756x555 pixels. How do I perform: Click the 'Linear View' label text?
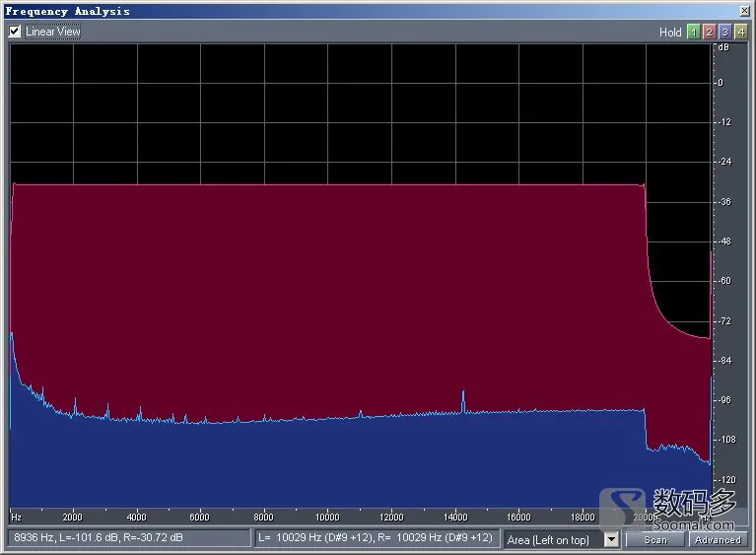click(x=53, y=32)
